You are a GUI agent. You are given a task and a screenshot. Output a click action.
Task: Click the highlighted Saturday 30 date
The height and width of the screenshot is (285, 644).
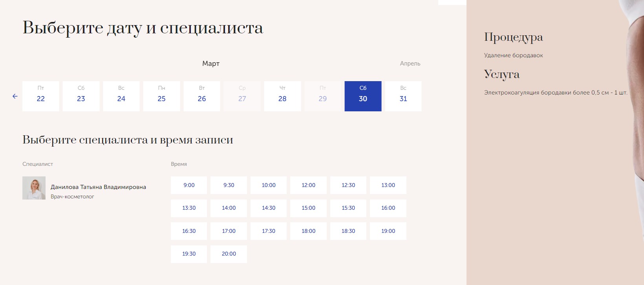[363, 96]
